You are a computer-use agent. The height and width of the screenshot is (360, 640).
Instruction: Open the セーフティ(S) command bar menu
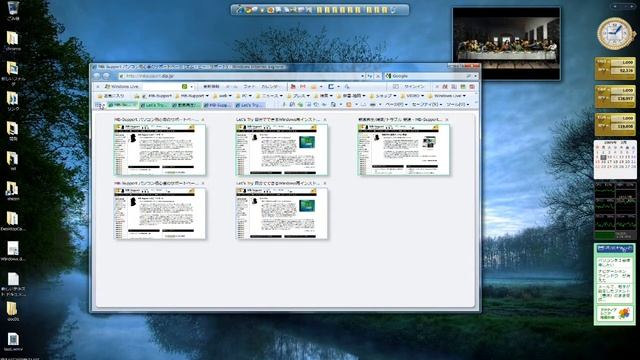426,104
